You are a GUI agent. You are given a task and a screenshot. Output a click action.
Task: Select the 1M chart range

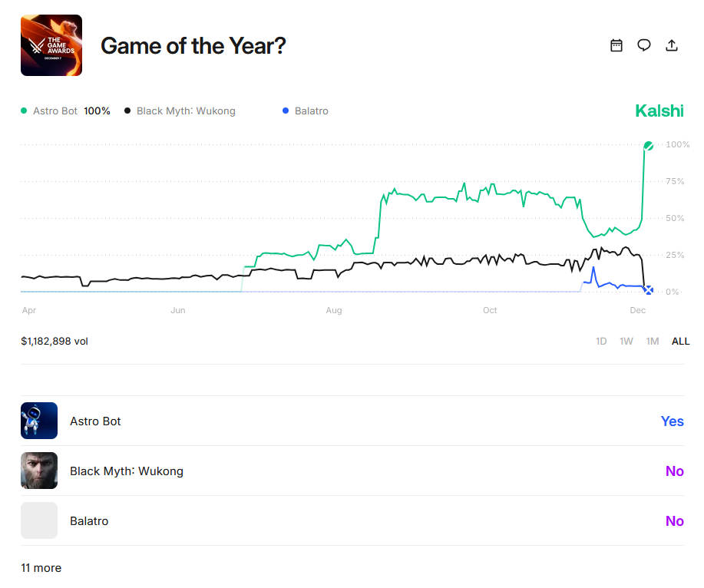653,341
